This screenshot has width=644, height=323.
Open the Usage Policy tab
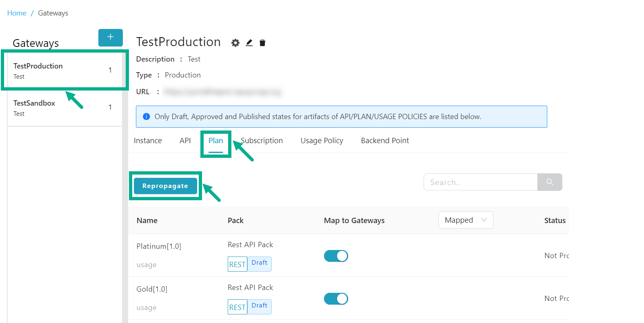322,141
